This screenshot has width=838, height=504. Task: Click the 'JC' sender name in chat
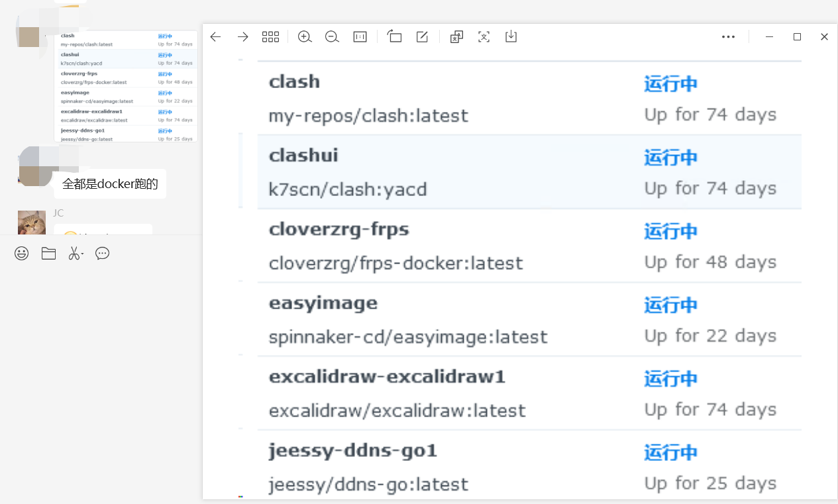click(58, 213)
